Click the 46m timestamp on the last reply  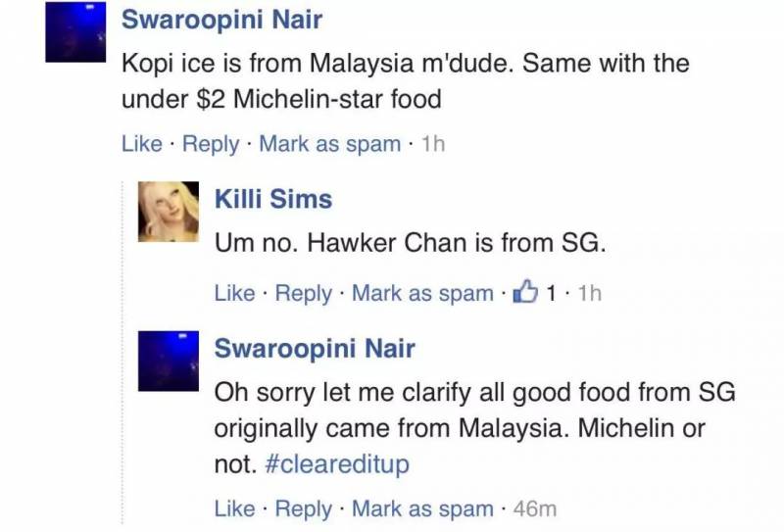534,509
